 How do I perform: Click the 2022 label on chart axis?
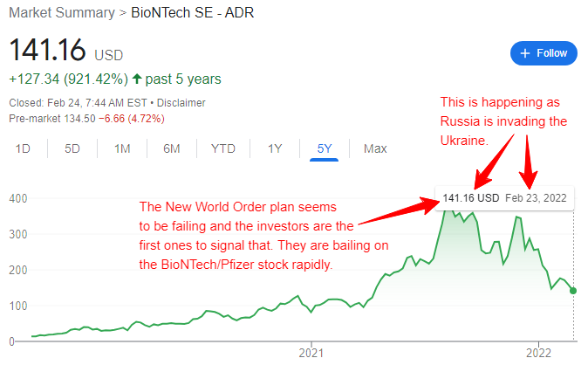point(539,353)
